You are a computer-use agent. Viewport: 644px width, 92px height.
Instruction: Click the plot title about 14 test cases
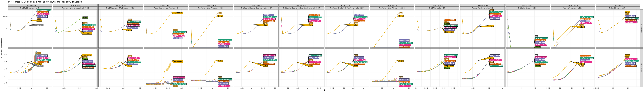click(45, 2)
